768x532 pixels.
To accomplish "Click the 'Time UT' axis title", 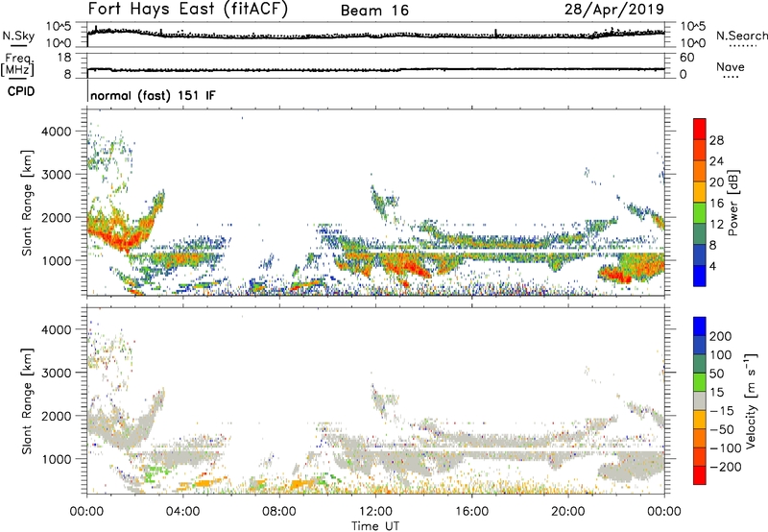I will click(x=375, y=526).
